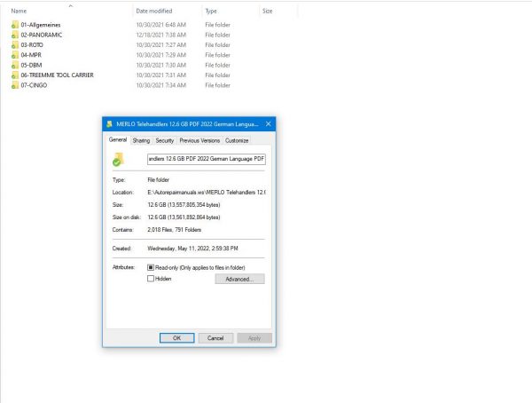Click the 07-CINGO folder icon

coord(14,85)
